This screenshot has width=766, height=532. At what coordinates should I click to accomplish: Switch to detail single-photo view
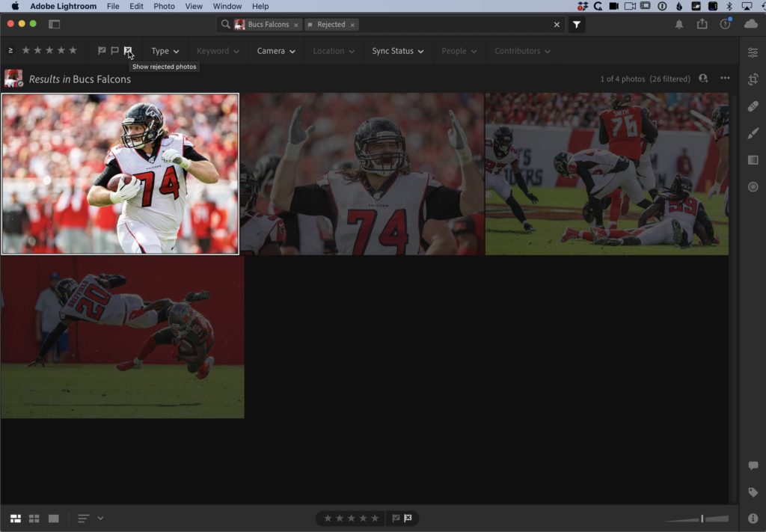click(x=54, y=519)
